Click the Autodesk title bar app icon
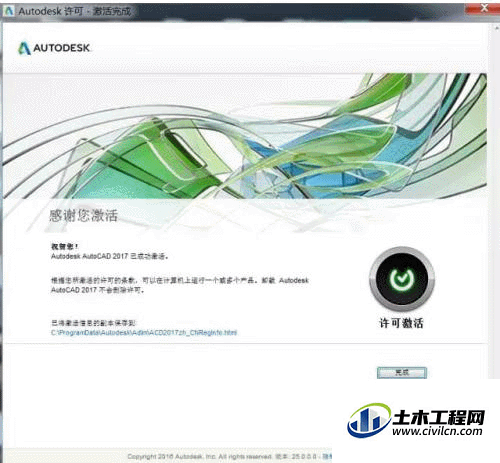Viewport: 500px width, 463px height. pyautogui.click(x=9, y=11)
